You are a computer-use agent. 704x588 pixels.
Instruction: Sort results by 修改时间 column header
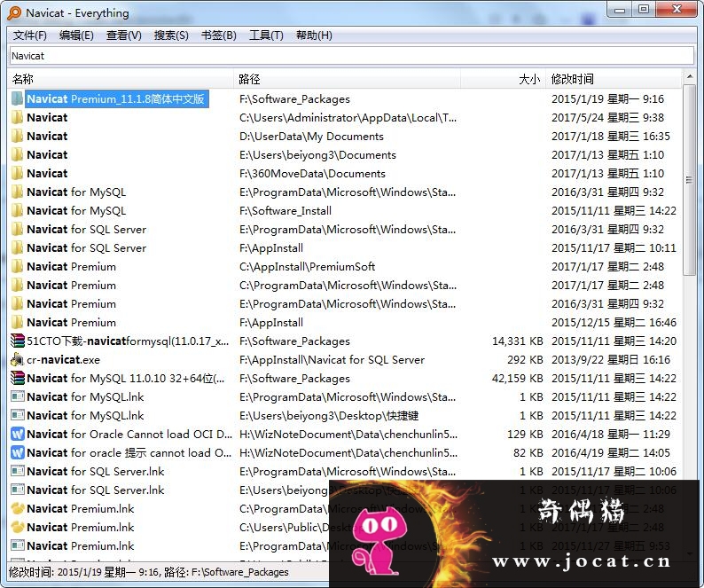614,79
